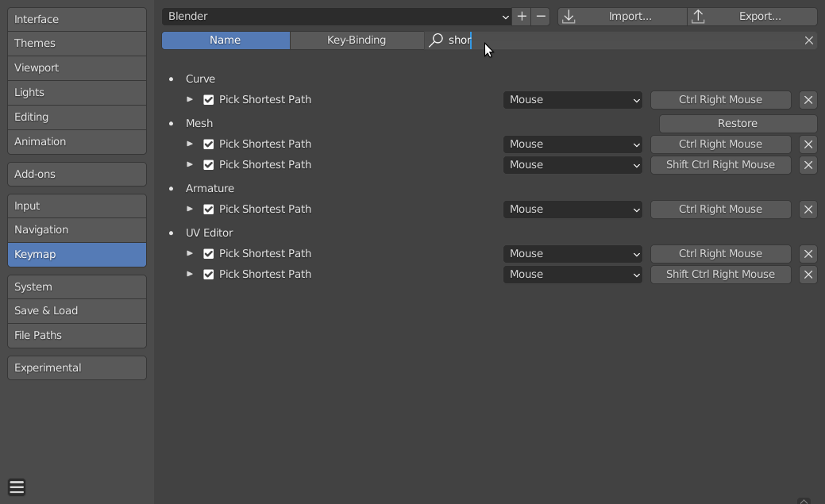The height and width of the screenshot is (504, 825).
Task: Uncheck the first Mesh Pick Shortest Path entry
Action: (208, 144)
